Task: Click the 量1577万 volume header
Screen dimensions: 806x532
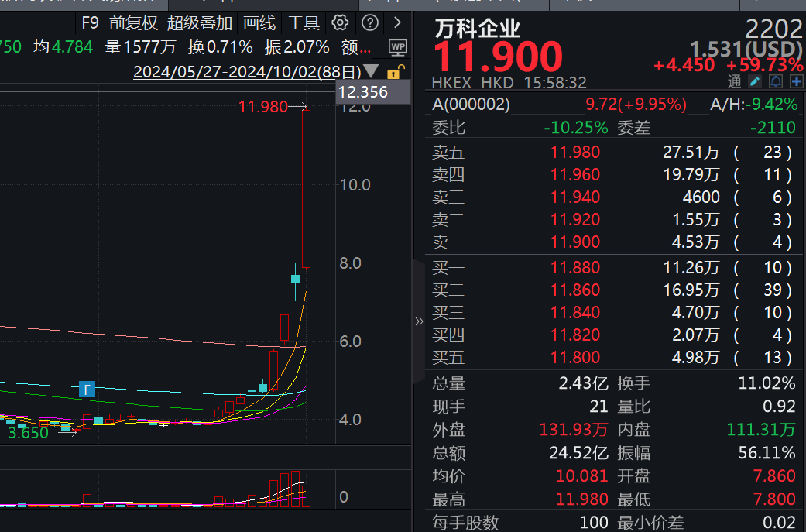Action: [140, 47]
